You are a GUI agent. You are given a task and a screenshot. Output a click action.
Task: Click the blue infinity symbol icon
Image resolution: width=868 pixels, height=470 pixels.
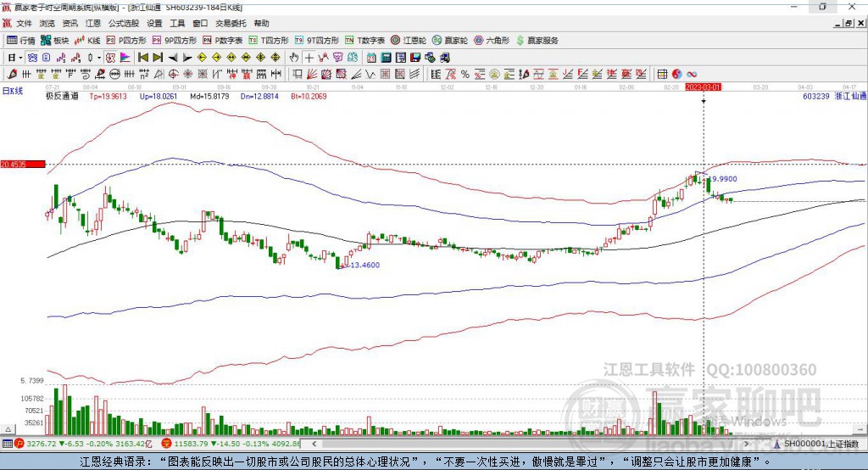[x=692, y=75]
